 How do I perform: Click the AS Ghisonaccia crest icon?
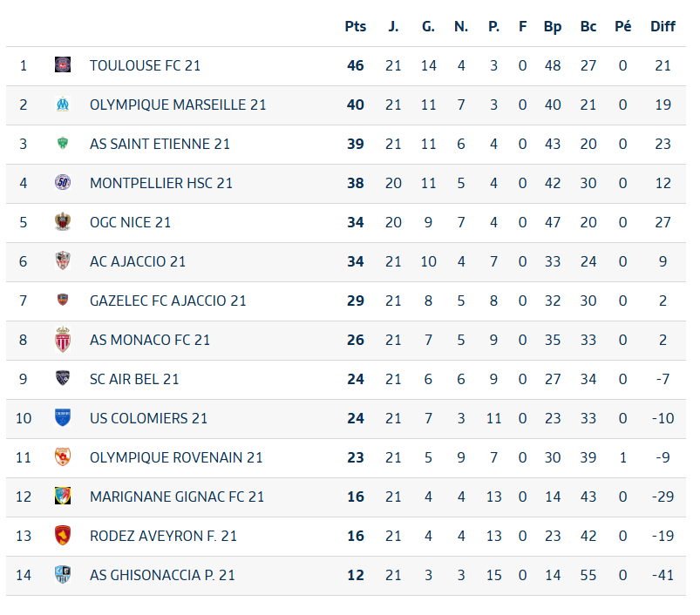pos(63,574)
